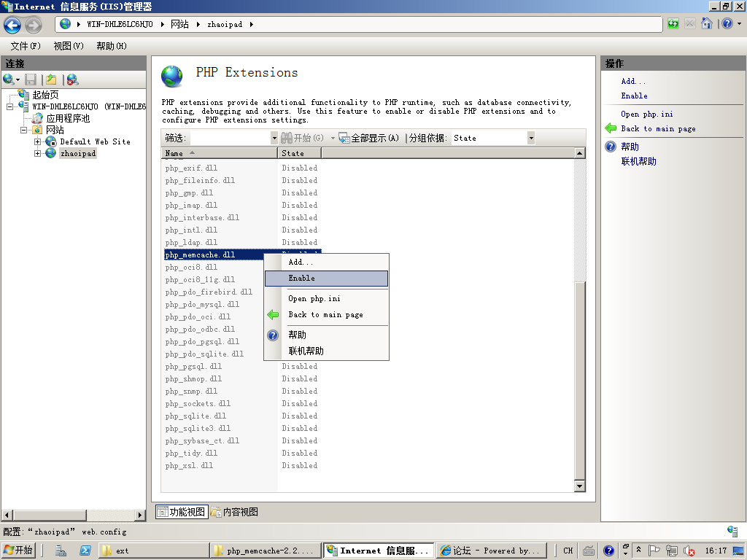Choose Enable in the context menu
Viewport: 747px width, 560px height.
coord(326,278)
